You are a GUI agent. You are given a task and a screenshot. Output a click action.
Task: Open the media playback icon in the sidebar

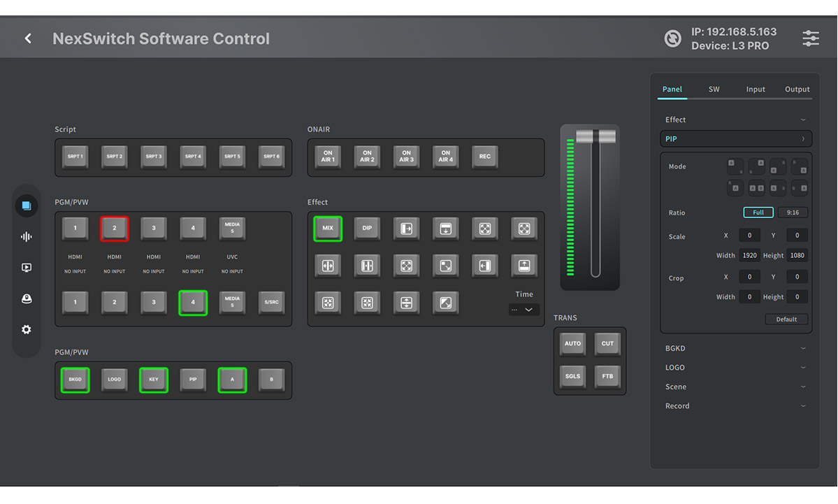coord(26,267)
